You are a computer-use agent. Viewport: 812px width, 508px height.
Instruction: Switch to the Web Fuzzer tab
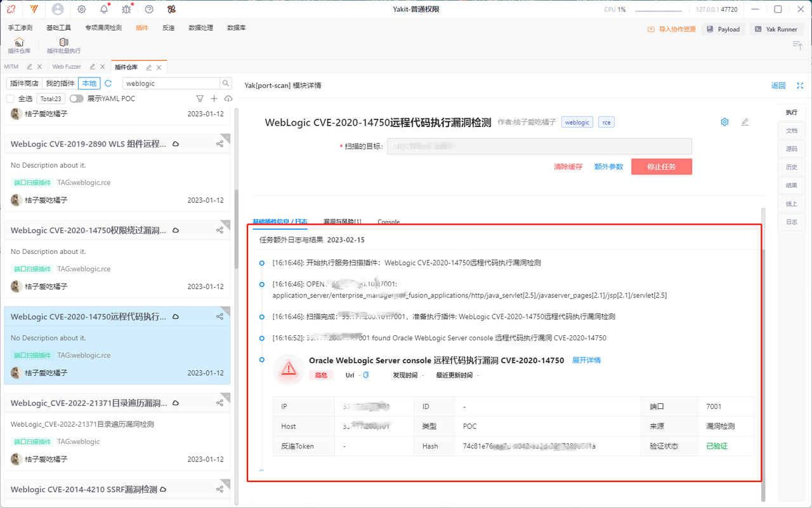(x=67, y=67)
